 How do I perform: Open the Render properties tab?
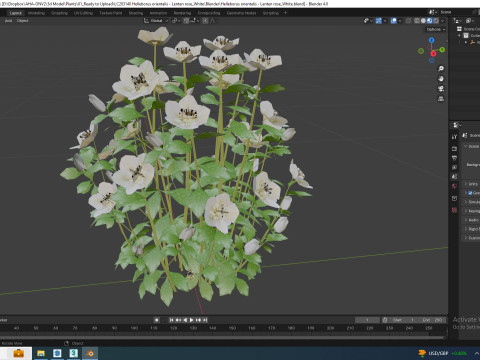(454, 148)
